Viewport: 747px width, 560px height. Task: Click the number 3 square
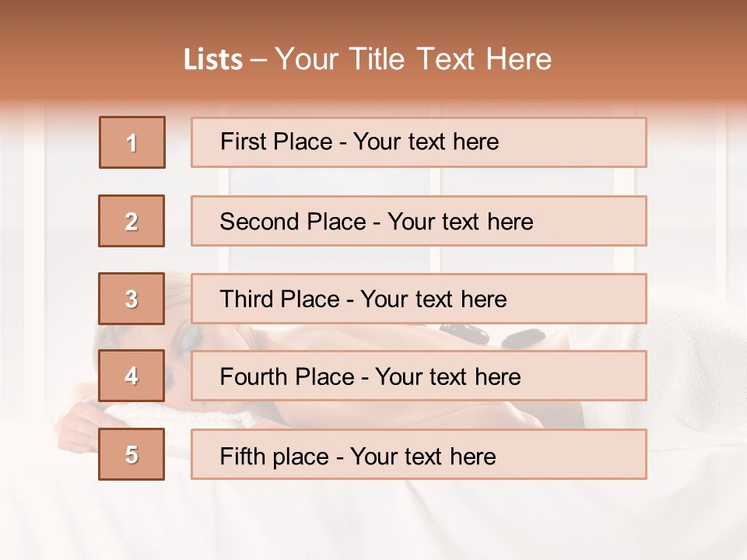click(132, 299)
